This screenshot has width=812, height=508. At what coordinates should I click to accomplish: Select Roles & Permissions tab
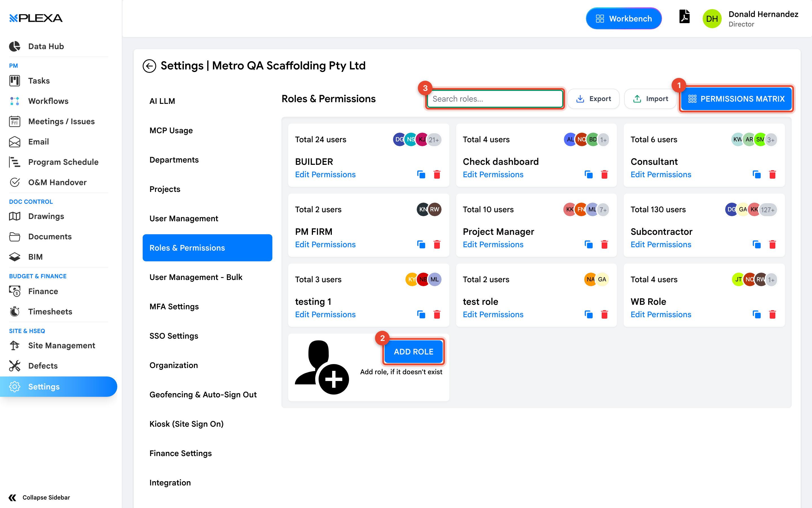point(207,248)
